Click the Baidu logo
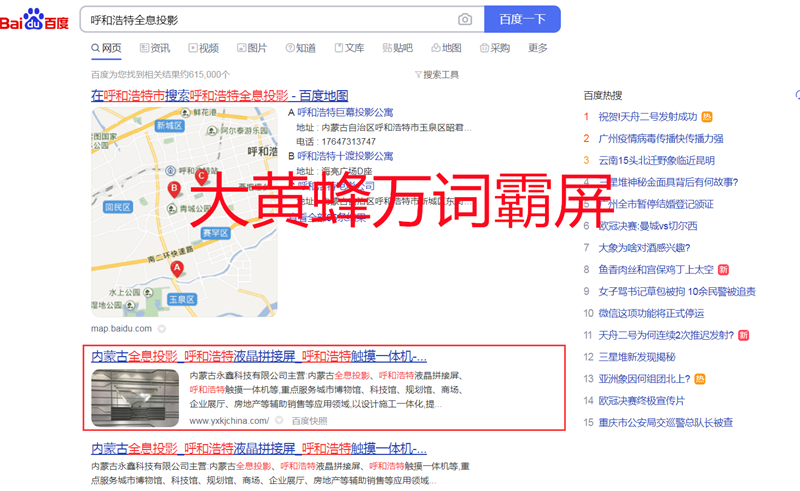Image resolution: width=800 pixels, height=491 pixels. click(34, 20)
